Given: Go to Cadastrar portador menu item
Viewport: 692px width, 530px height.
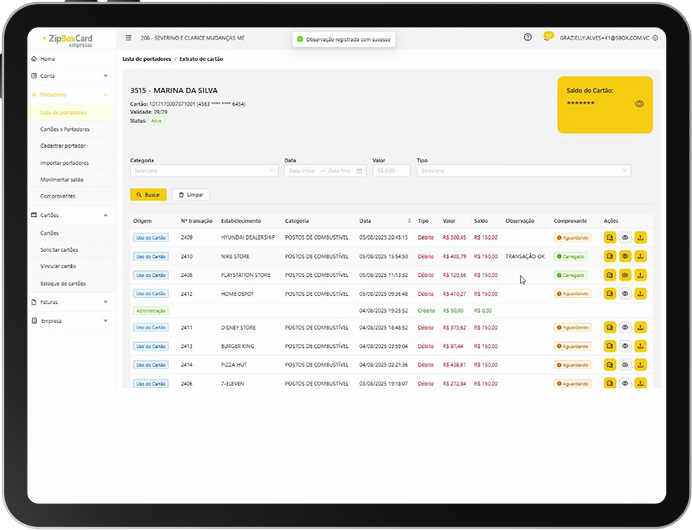Looking at the screenshot, I should point(63,146).
